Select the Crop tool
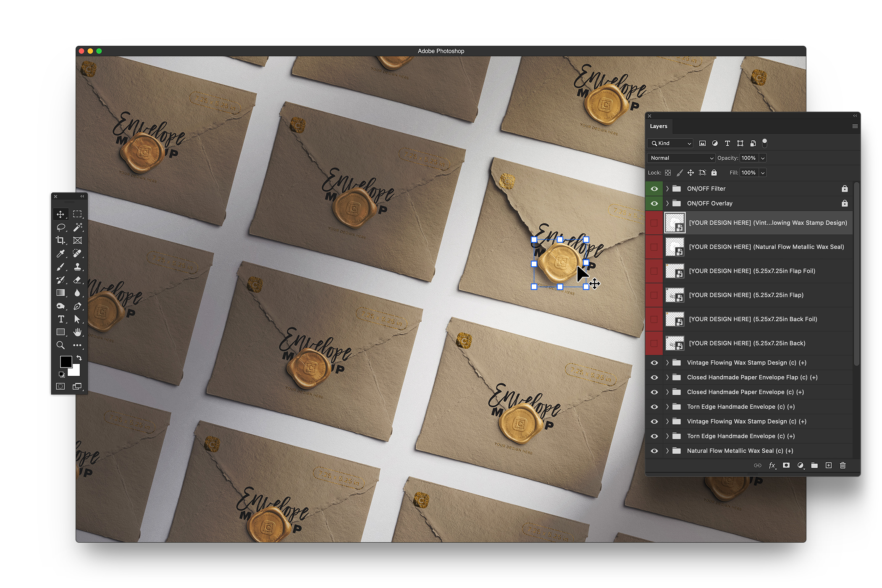 click(x=60, y=240)
